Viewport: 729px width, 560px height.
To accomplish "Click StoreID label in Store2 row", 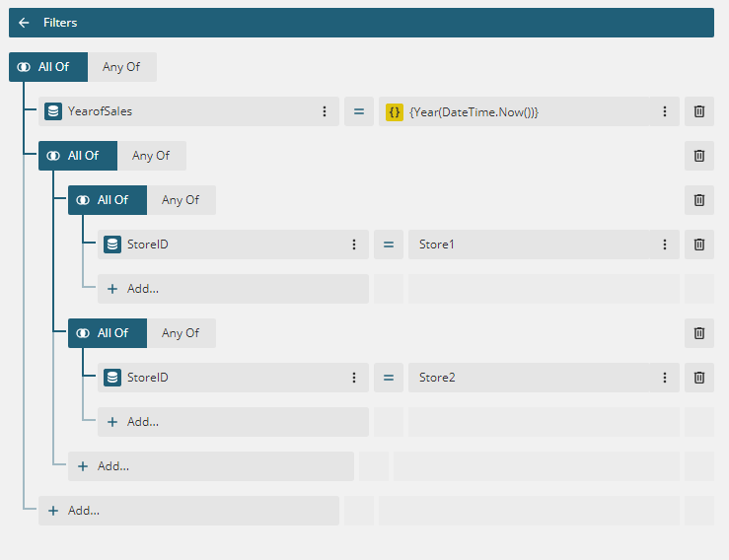I will point(148,378).
